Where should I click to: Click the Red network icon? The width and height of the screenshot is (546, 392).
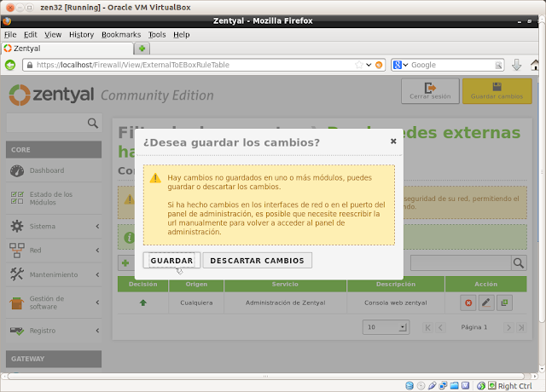pyautogui.click(x=17, y=251)
